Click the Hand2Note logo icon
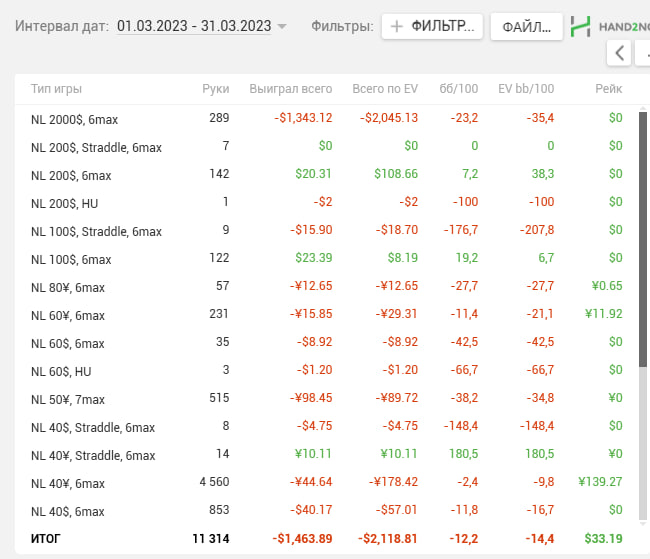The width and height of the screenshot is (650, 559). tap(580, 27)
